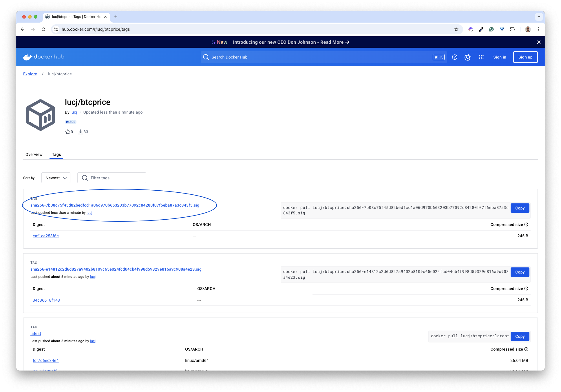Toggle dark mode theme icon

click(468, 57)
